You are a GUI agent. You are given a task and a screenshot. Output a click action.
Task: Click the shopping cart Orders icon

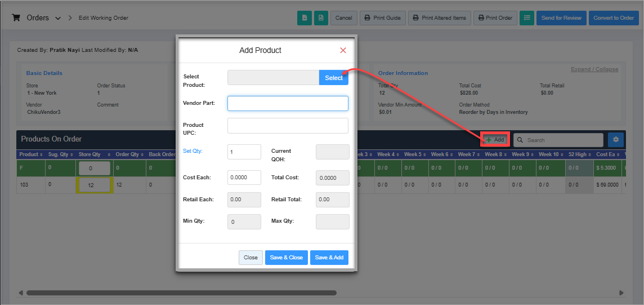16,18
